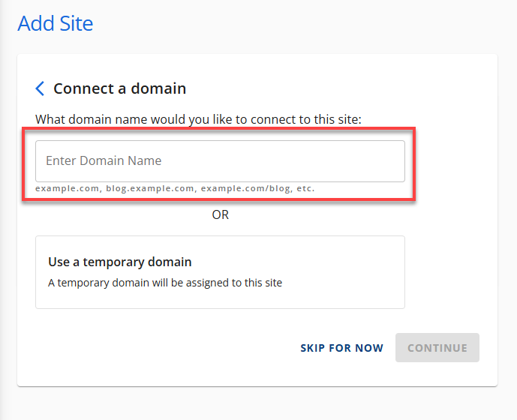517x420 pixels.
Task: Click the back chevron beside Connect a domain
Action: tap(41, 88)
